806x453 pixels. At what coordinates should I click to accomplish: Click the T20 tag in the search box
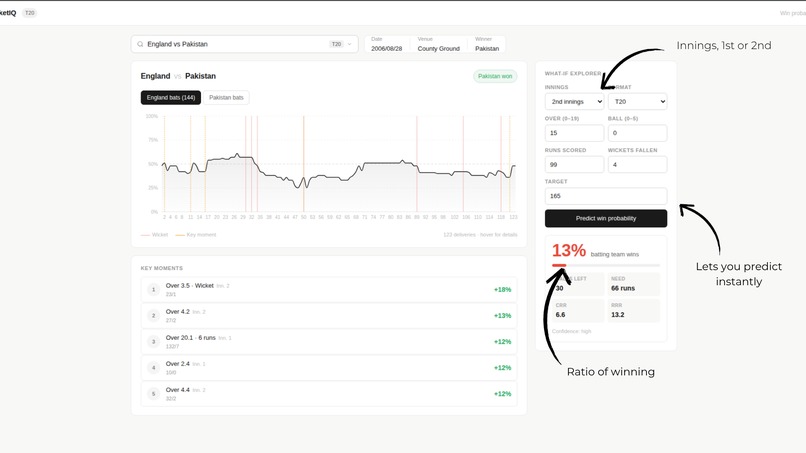coord(336,44)
